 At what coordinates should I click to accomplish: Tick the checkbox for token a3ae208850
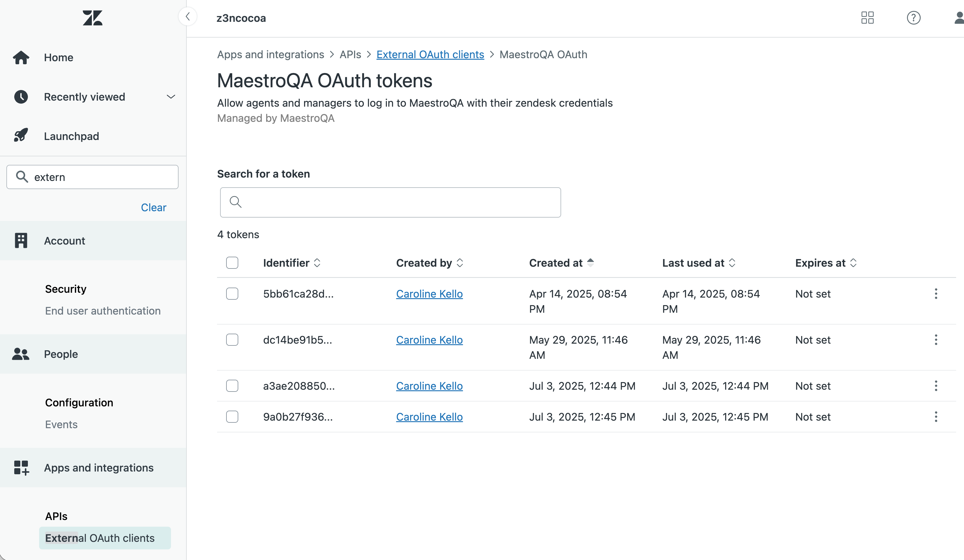click(232, 385)
